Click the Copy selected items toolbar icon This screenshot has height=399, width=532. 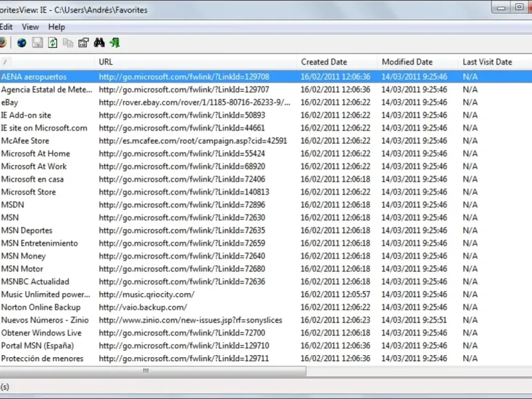[68, 43]
